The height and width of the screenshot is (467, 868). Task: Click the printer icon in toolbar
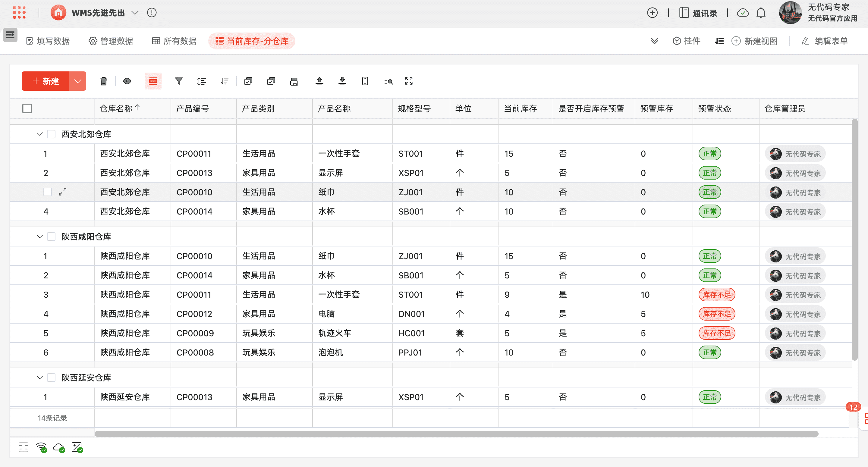(294, 81)
